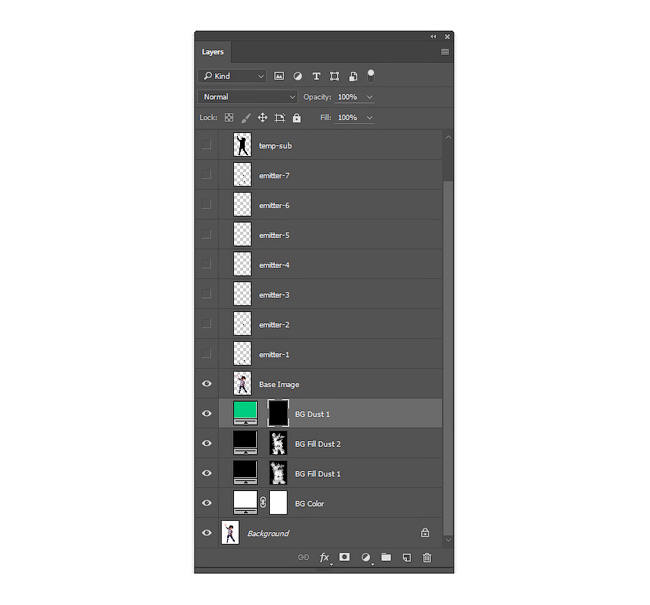Open the Normal blend mode dropdown
Screen dimensions: 650x605
247,97
